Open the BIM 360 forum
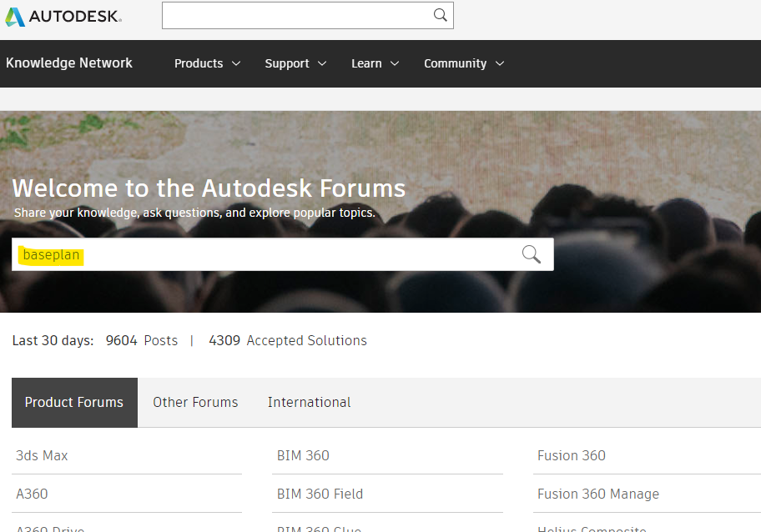This screenshot has height=532, width=761. pos(302,455)
